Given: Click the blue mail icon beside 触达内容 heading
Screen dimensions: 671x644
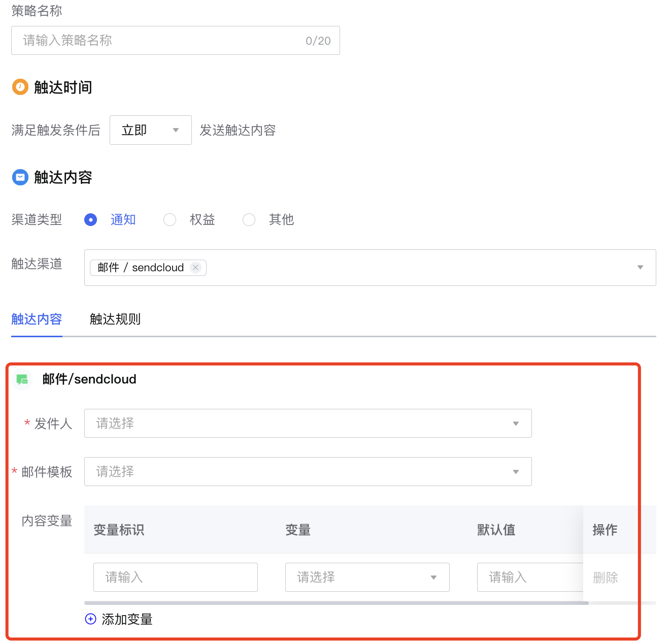Looking at the screenshot, I should tap(20, 177).
